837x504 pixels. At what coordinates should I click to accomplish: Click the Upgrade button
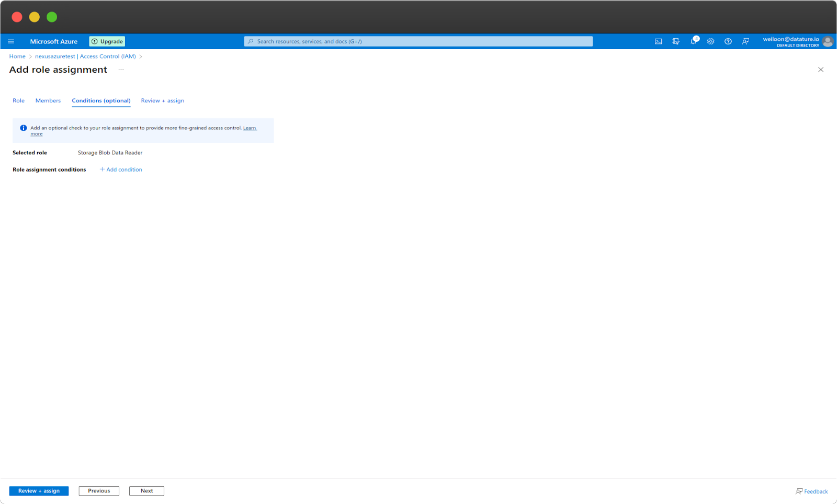point(107,41)
